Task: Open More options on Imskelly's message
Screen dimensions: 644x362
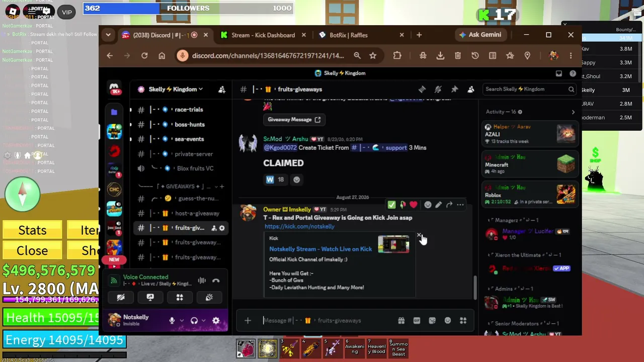Action: (x=460, y=205)
